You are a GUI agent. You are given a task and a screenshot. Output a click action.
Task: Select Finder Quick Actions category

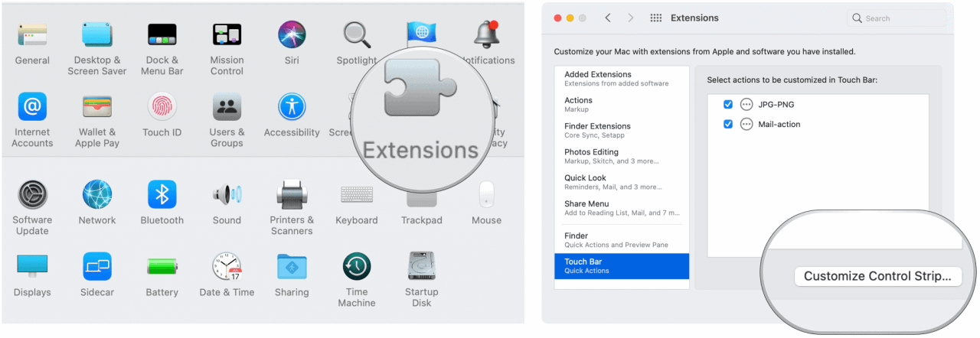pos(622,240)
